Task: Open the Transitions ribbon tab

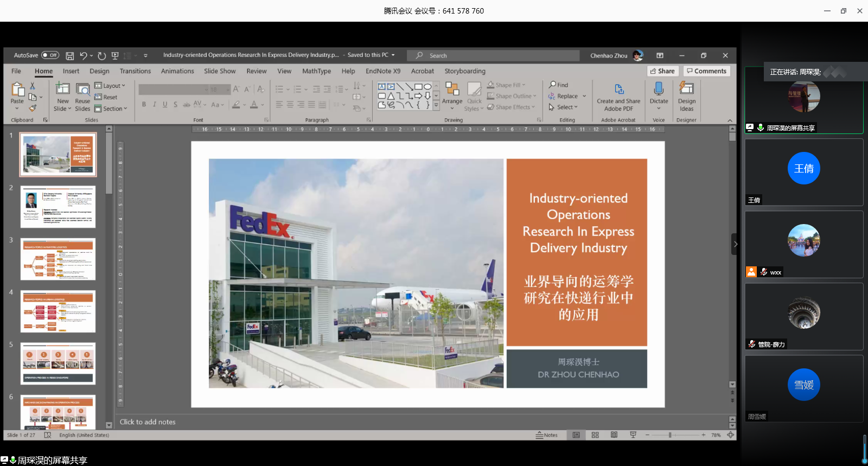Action: pos(135,71)
